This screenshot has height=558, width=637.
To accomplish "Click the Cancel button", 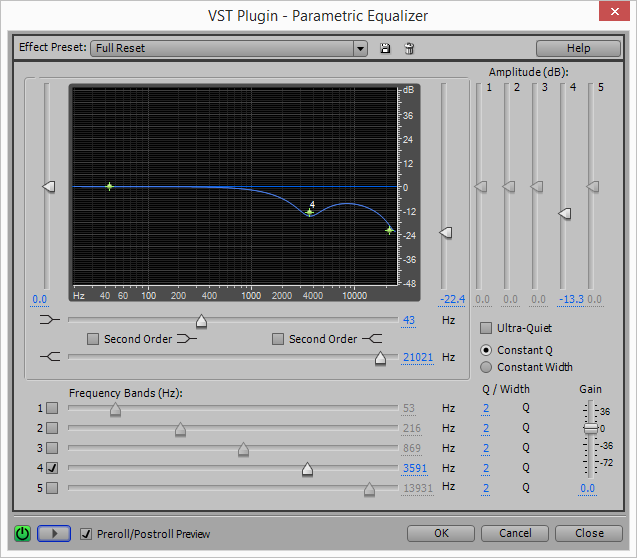I will 515,533.
